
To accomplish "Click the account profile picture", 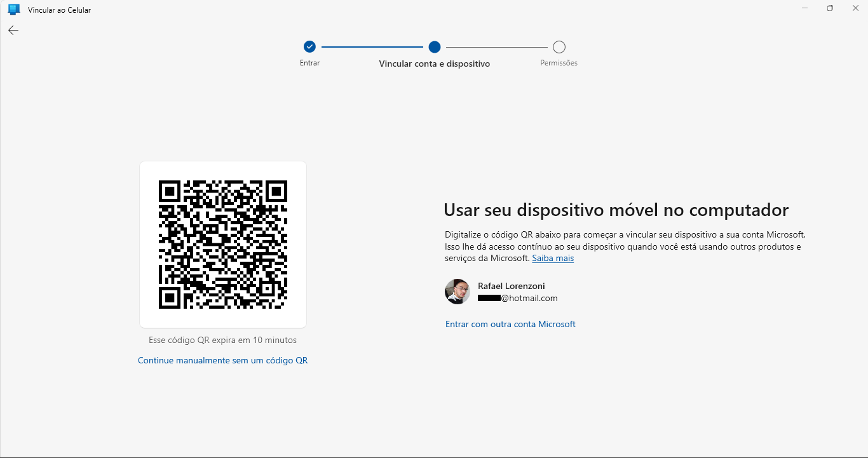I will [x=458, y=292].
